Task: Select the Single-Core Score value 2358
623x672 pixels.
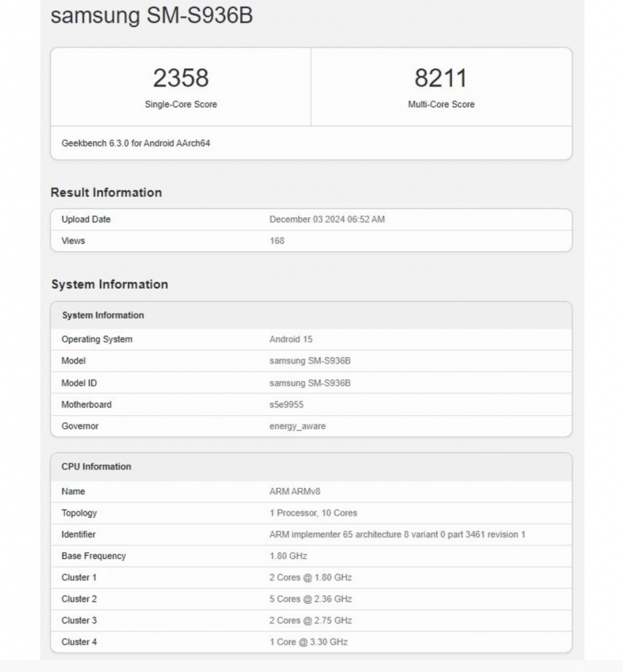Action: (182, 77)
